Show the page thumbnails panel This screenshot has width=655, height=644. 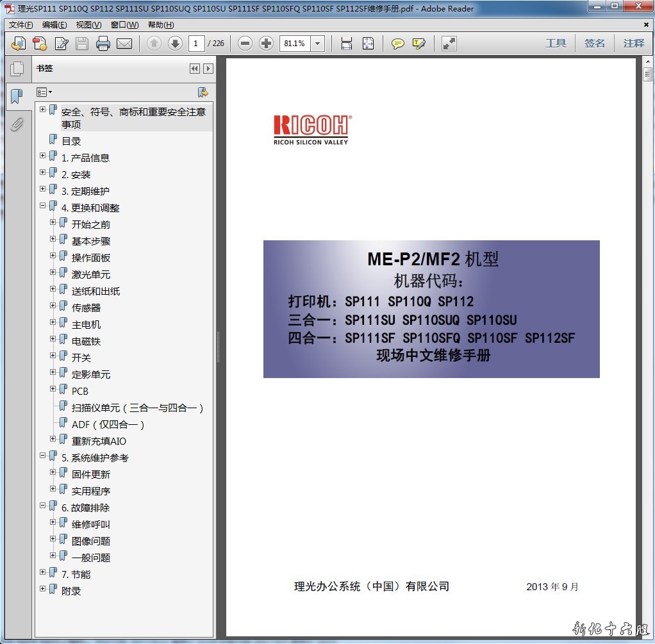17,69
